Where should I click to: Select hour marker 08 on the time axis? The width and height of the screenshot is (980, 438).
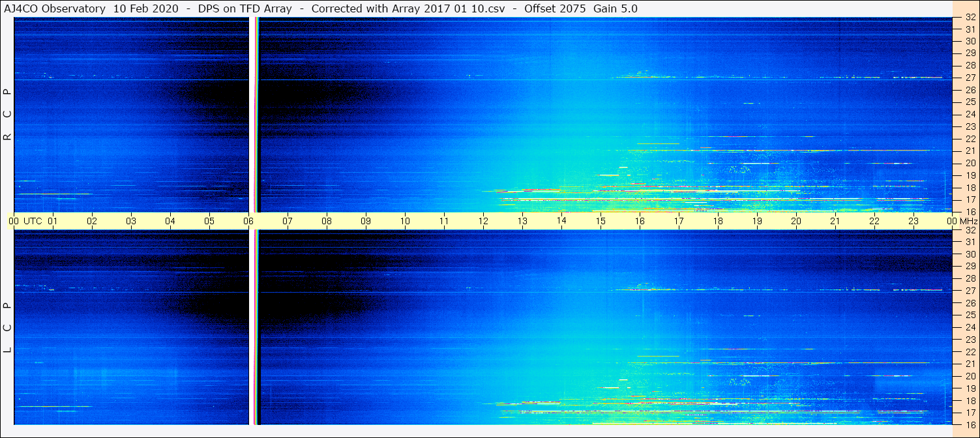click(327, 221)
